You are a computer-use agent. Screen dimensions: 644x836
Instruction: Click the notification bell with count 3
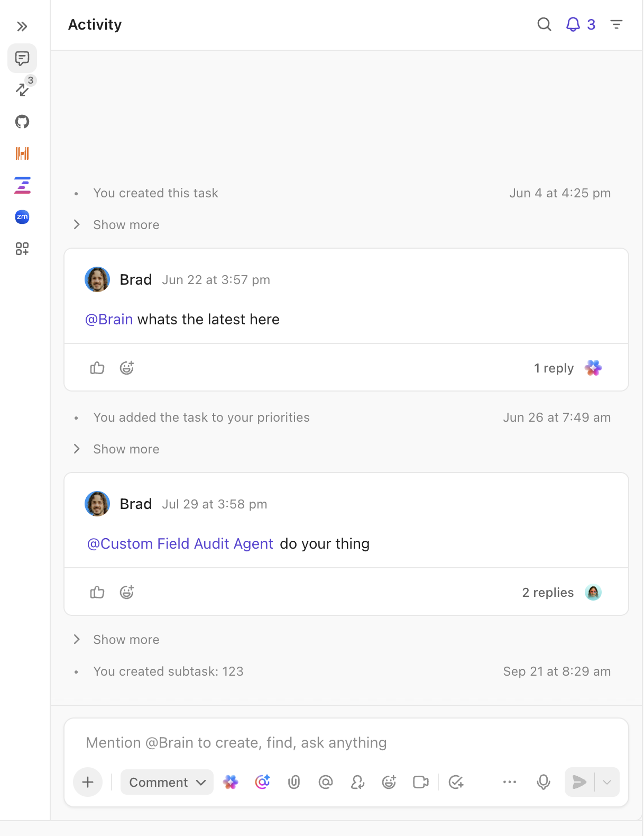(x=581, y=24)
